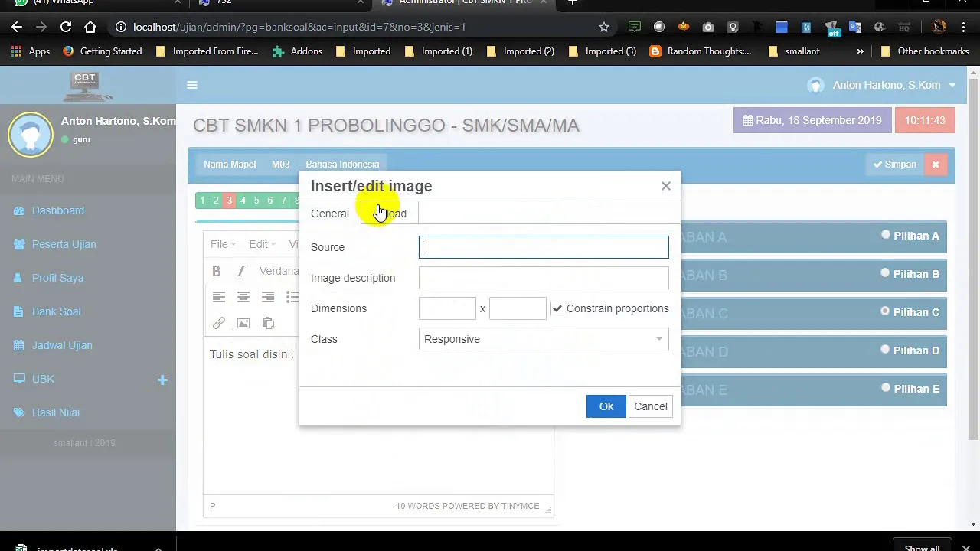
Task: Open Jadwal Ujian in the sidebar
Action: [x=62, y=345]
